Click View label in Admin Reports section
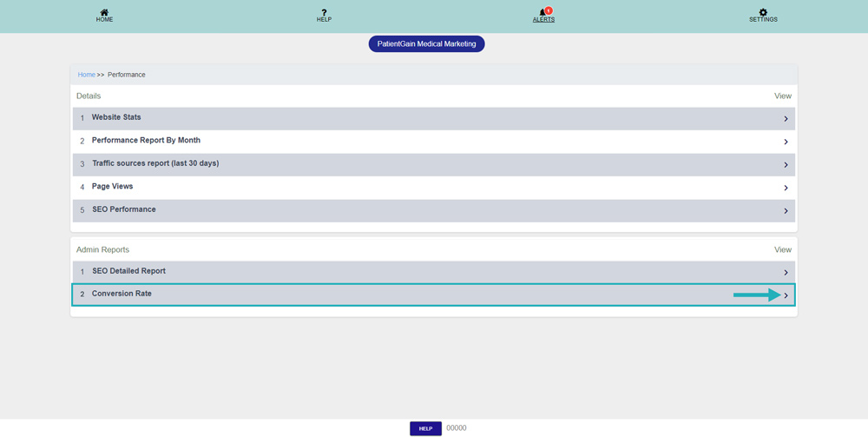The height and width of the screenshot is (437, 868). [x=783, y=250]
